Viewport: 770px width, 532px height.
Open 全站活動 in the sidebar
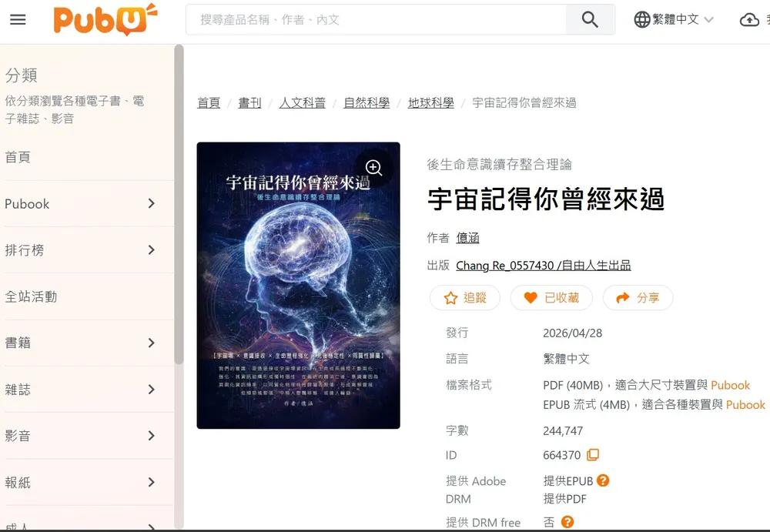80,296
